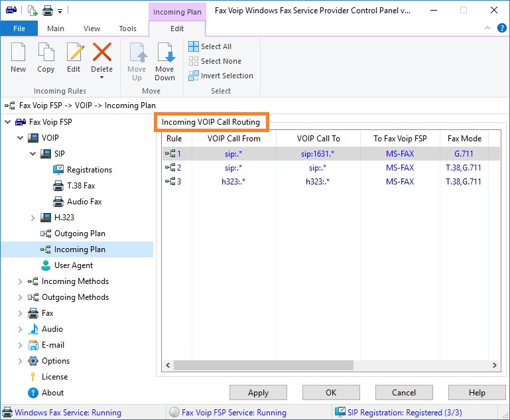Screen dimensions: 510x420
Task: Click the Apply button
Action: pos(258,393)
